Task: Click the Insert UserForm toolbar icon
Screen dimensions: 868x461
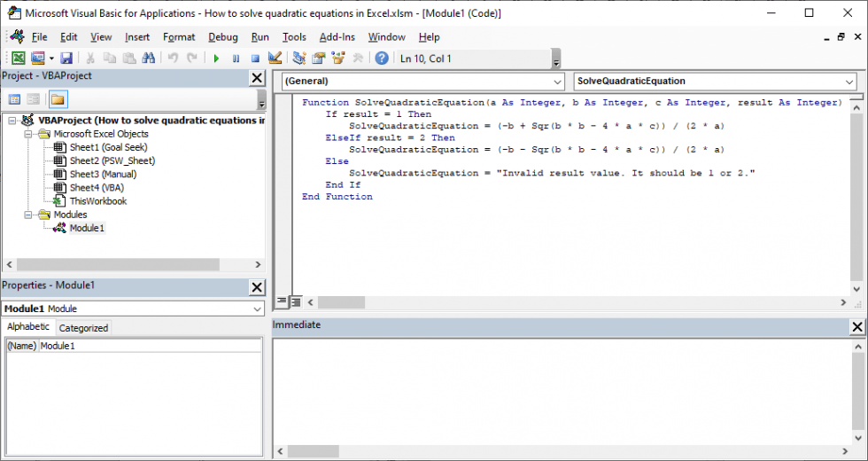Action: 37,59
